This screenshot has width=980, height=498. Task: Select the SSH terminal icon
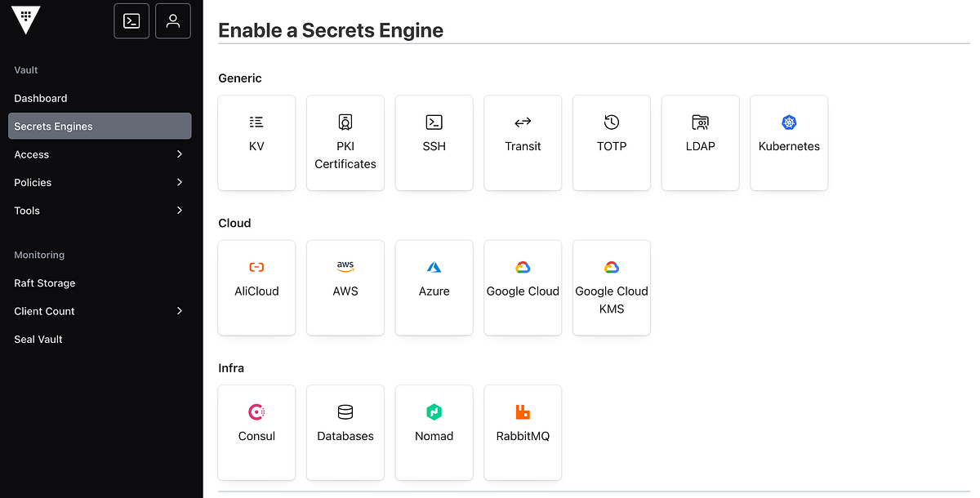[x=434, y=122]
